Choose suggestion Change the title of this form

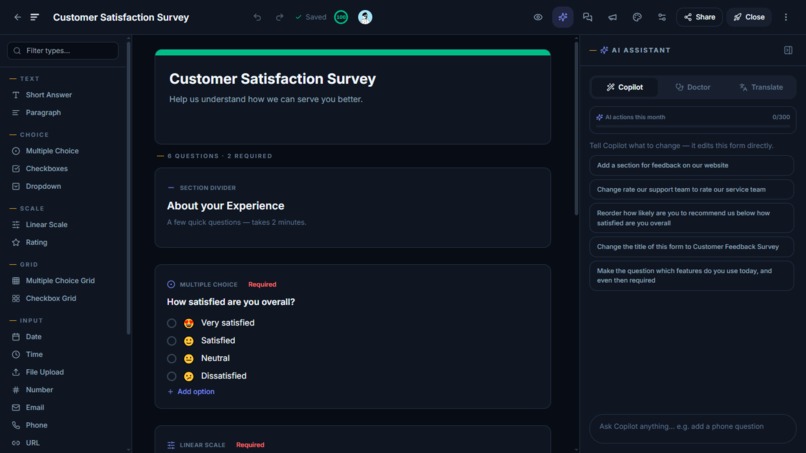(691, 247)
